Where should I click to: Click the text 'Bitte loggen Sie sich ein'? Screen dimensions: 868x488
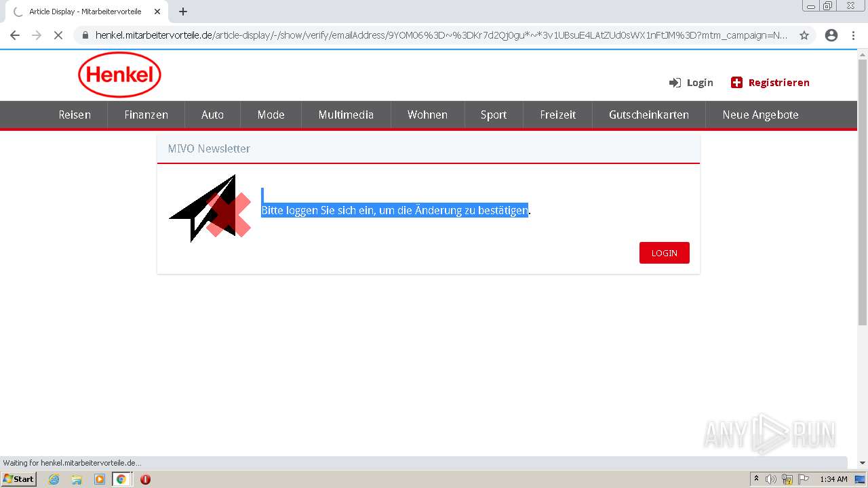319,211
